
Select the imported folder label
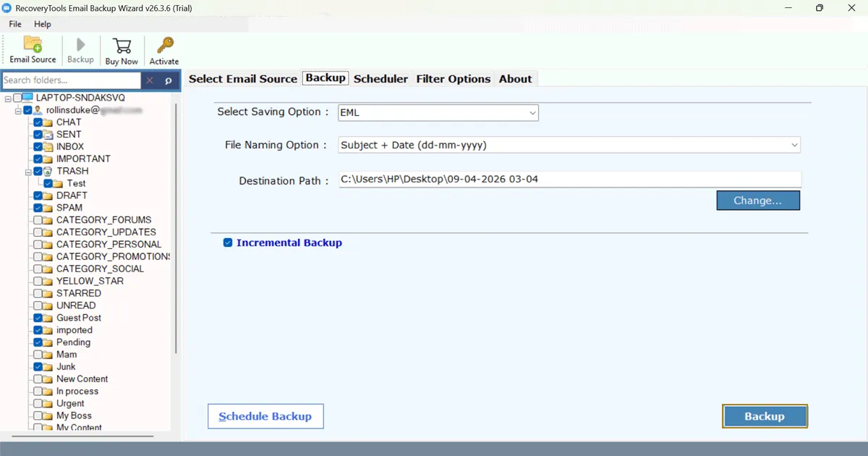coord(75,330)
